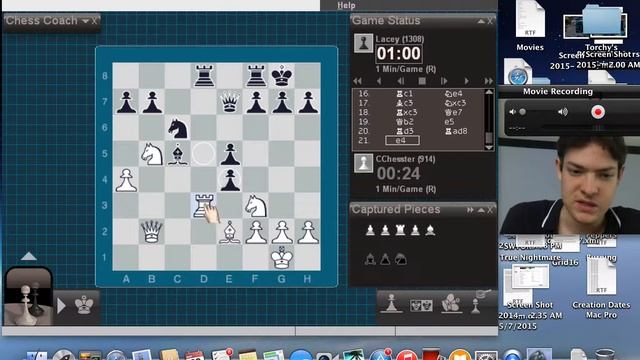
Task: Click CChesster's 00:24 clock display
Action: (398, 174)
